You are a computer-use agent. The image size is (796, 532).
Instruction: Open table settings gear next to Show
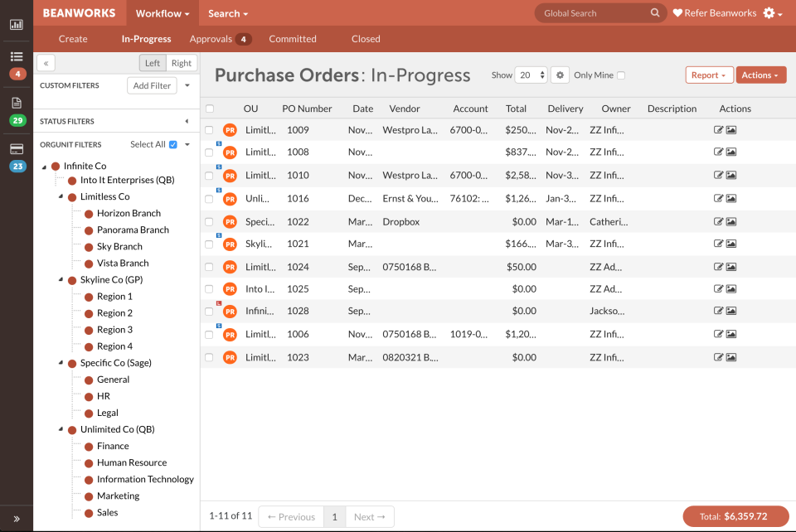[x=560, y=75]
